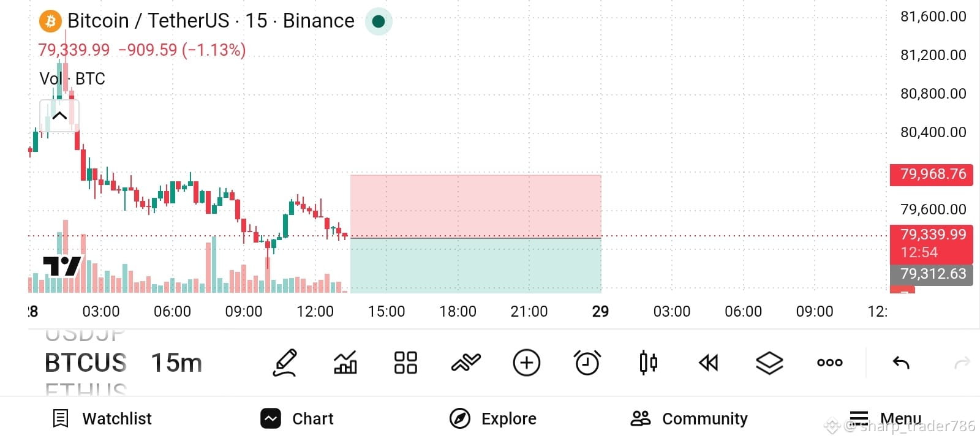Toggle the green market status indicator
980x441 pixels.
click(x=379, y=21)
